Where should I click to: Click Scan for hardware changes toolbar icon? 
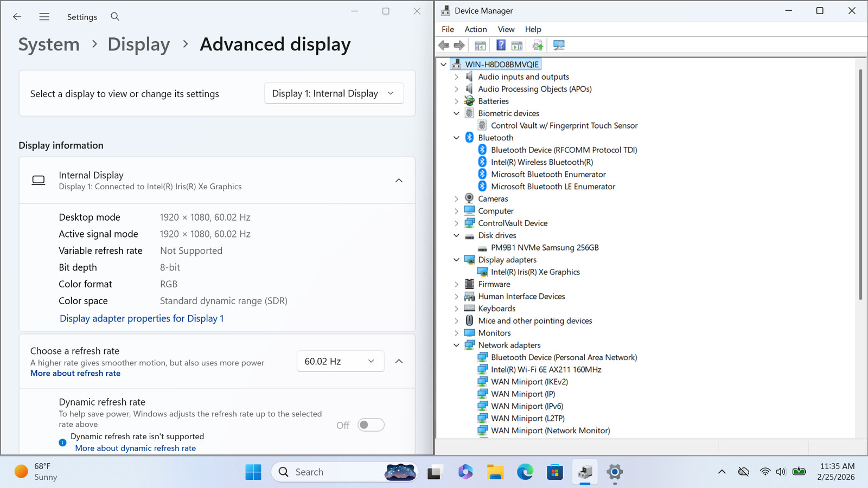point(559,46)
